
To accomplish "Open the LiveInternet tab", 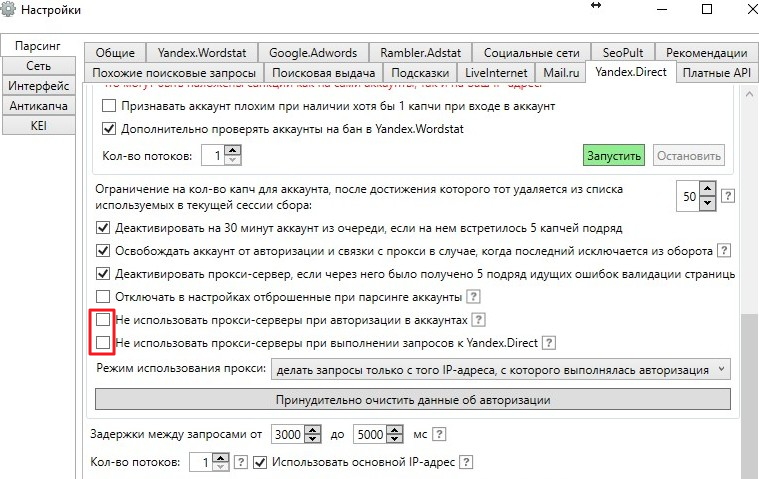I will pyautogui.click(x=496, y=73).
